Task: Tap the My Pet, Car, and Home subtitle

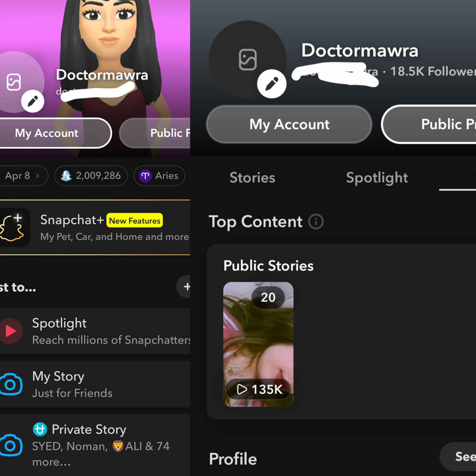Action: [115, 237]
